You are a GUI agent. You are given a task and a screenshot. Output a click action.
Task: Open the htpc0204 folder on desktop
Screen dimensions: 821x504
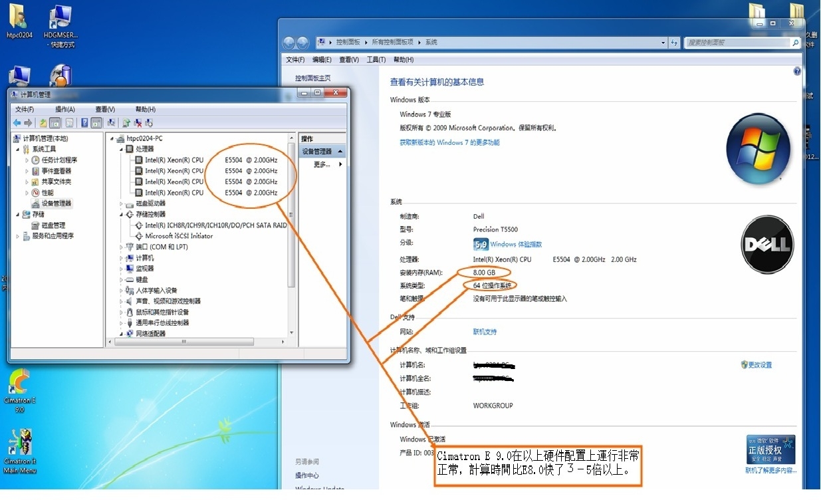(19, 22)
